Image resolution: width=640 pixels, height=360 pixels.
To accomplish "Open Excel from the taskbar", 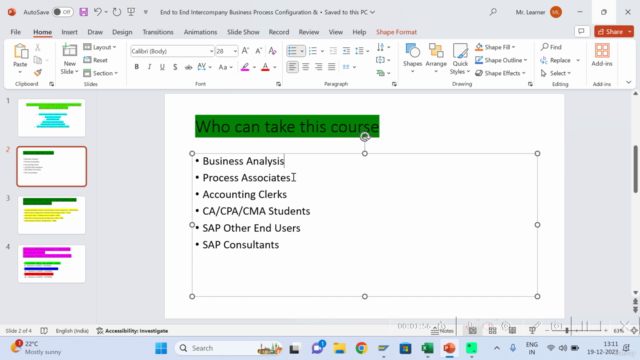I will [427, 348].
